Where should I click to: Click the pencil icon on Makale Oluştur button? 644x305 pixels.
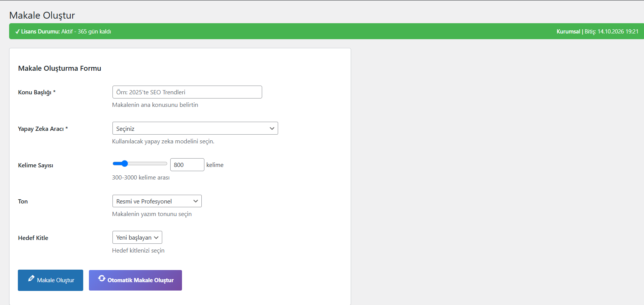31,278
